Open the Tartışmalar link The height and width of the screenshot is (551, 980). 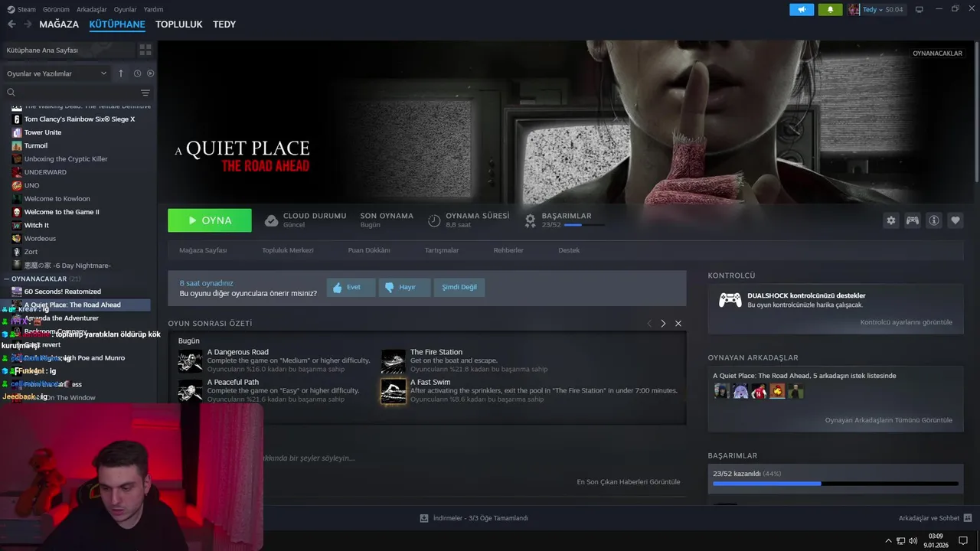pos(442,250)
